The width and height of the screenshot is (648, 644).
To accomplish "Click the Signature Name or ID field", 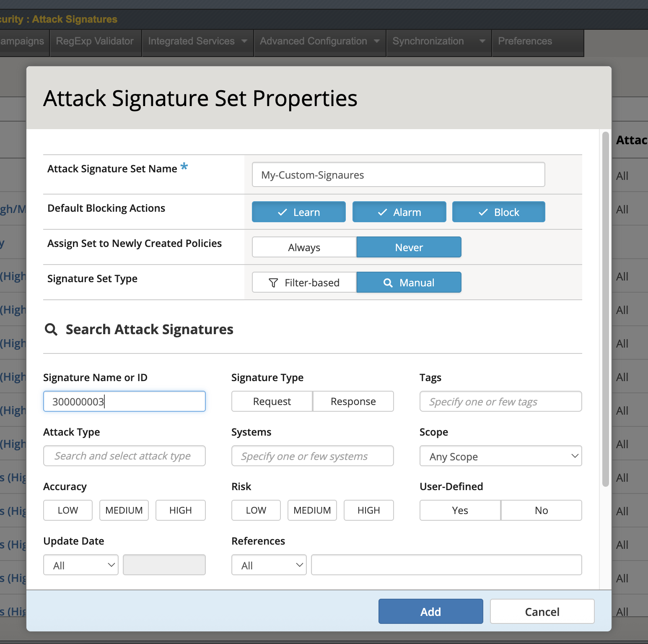I will pos(124,401).
